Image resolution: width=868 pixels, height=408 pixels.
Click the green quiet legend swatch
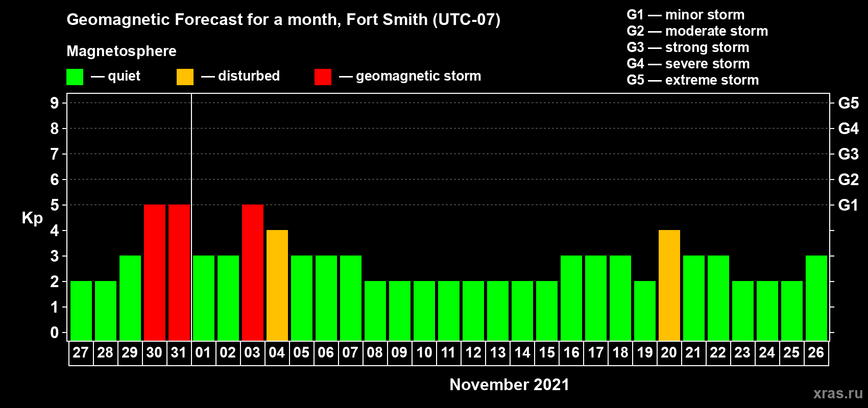(x=75, y=77)
